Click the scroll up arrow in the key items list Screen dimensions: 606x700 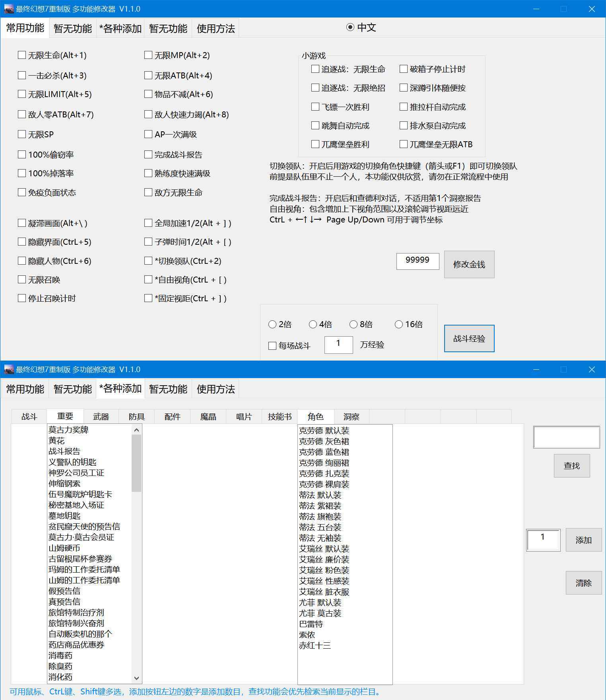tap(136, 430)
